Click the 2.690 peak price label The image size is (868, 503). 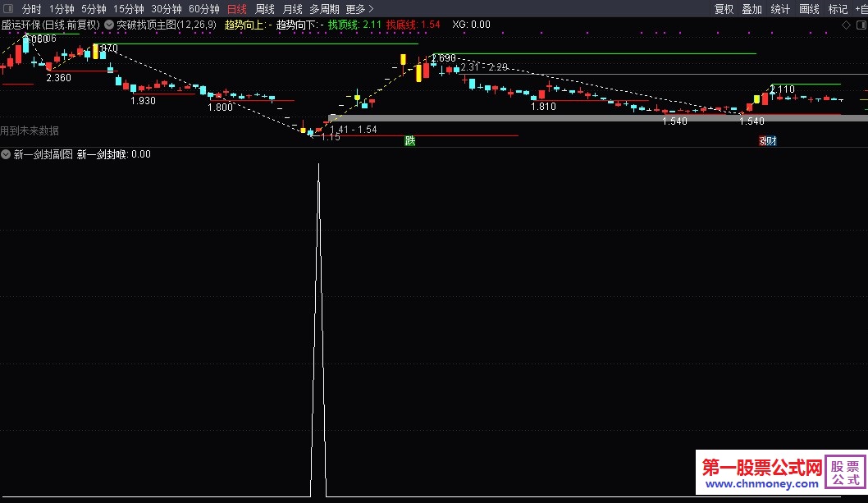click(x=443, y=57)
